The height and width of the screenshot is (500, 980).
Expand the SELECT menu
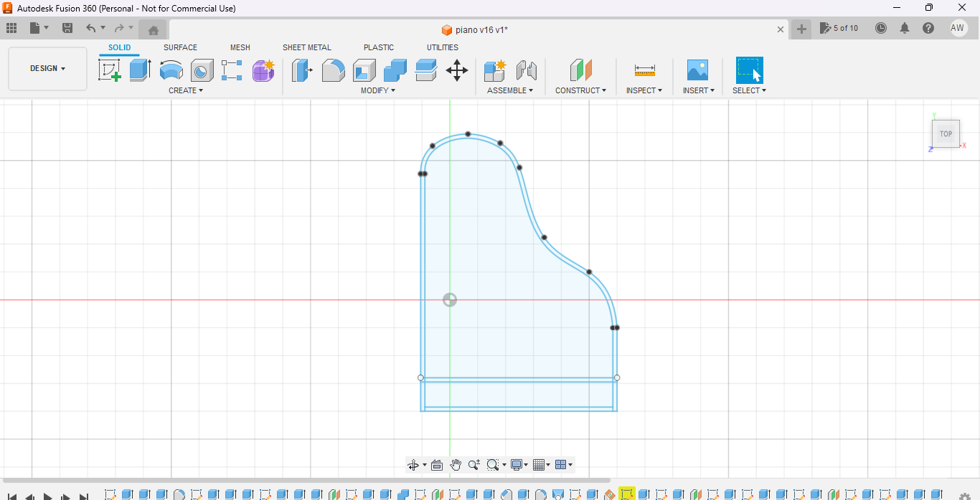(x=749, y=90)
